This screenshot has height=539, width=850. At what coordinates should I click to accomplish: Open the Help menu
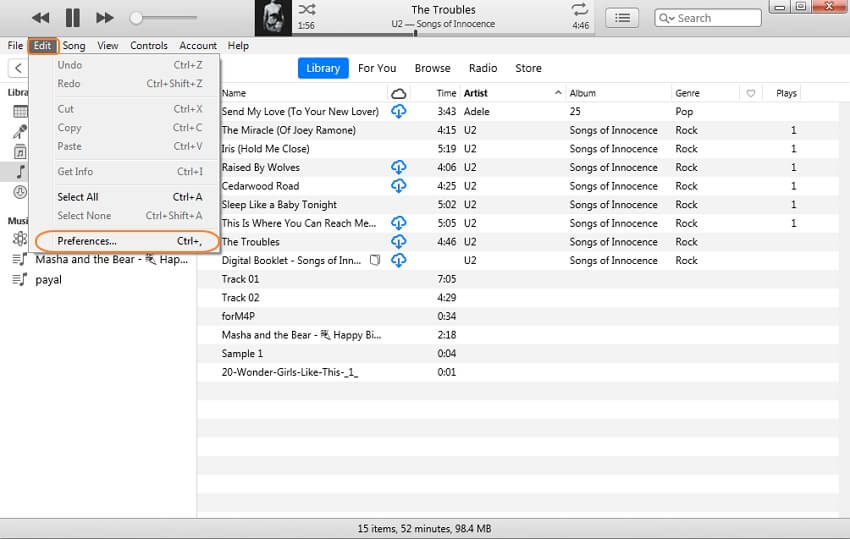click(238, 46)
